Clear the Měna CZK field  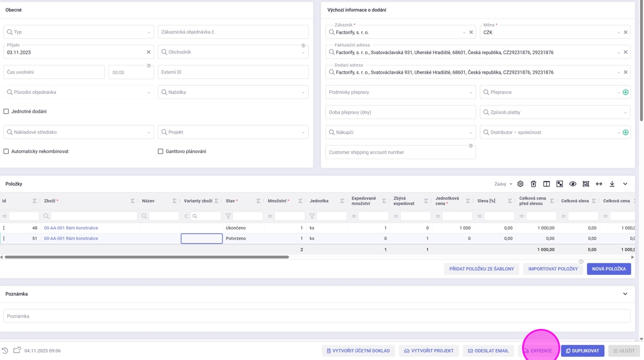626,32
